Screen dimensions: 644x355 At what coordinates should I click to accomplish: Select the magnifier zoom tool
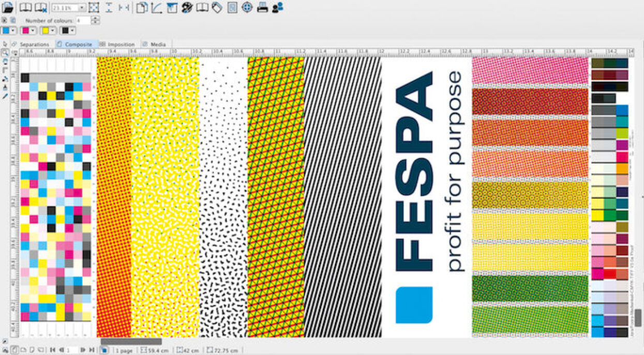[5, 52]
